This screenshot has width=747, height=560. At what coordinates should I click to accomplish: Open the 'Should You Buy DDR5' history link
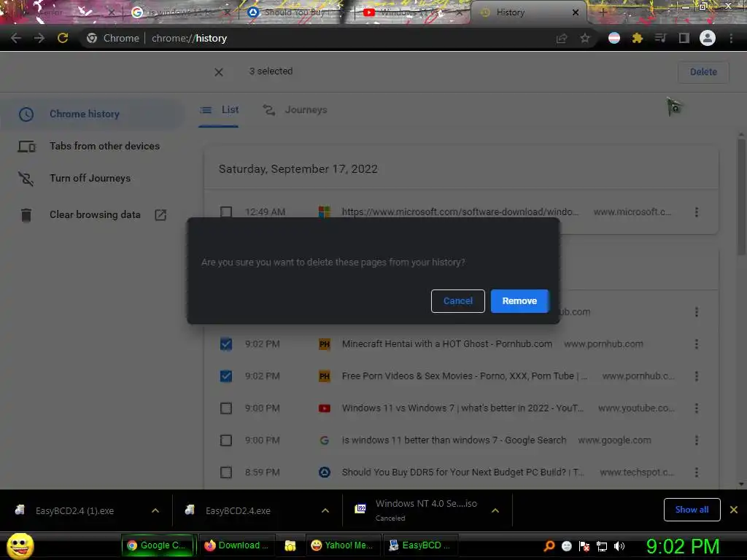coord(462,472)
